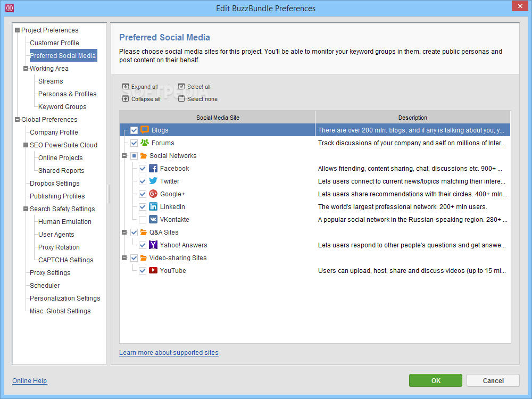
Task: Click the Description column header
Action: point(413,118)
